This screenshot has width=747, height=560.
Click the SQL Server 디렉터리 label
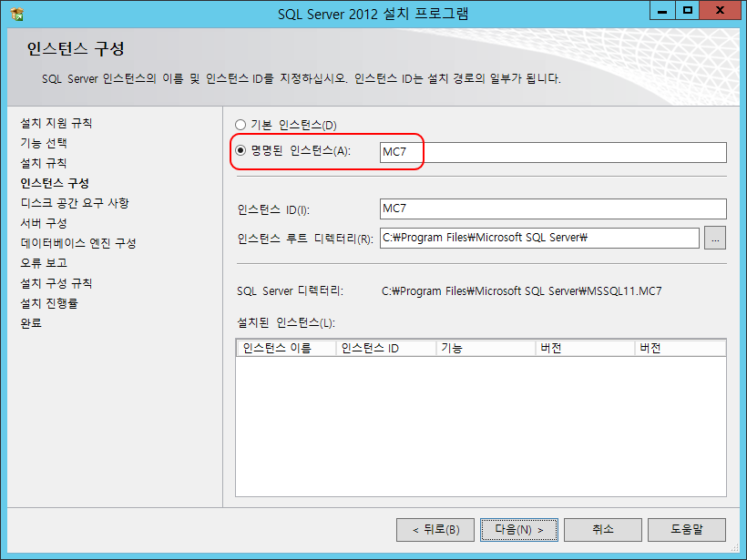(x=290, y=291)
